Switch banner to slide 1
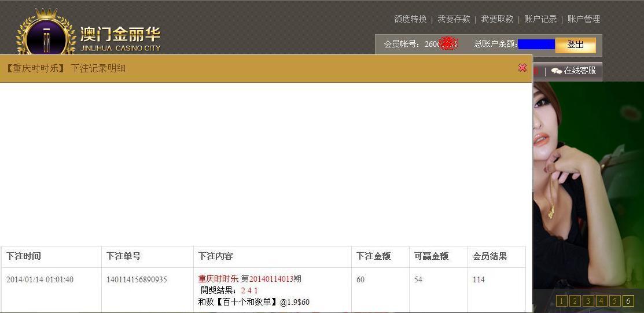Viewport: 644px width, 313px height. [561, 301]
